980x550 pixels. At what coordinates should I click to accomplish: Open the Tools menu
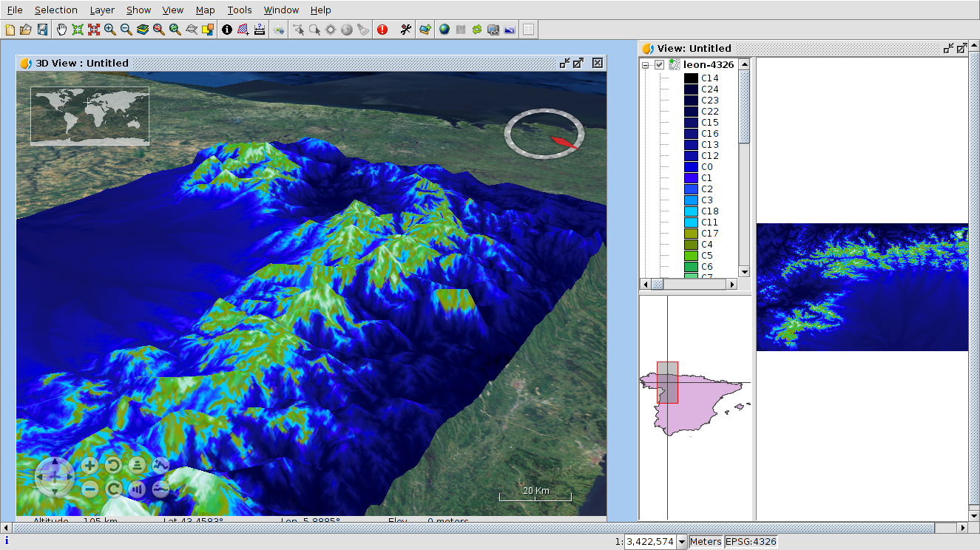[x=239, y=10]
